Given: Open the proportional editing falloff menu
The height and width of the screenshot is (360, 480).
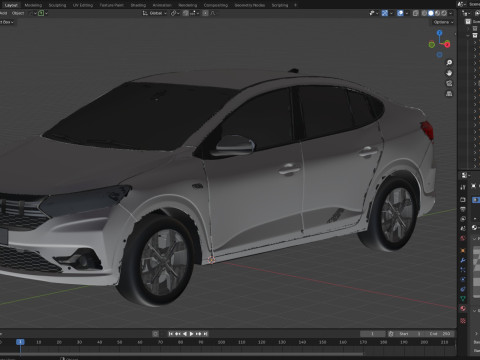Looking at the screenshot, I should coord(213,13).
